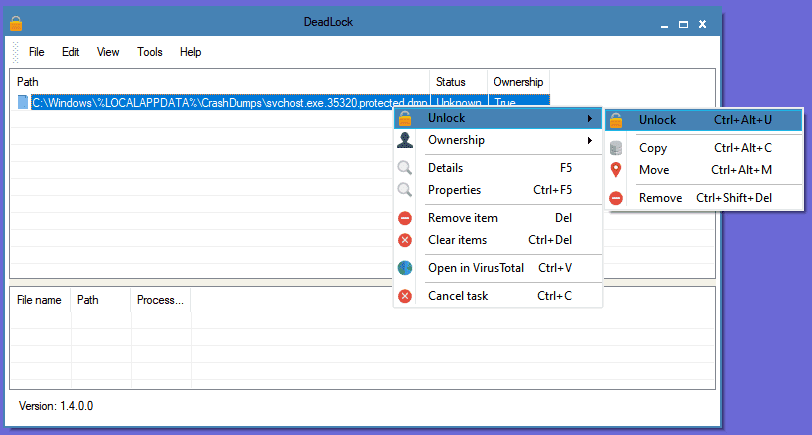This screenshot has width=812, height=435.
Task: Click the file icon of the svchost dump row
Action: [x=23, y=102]
